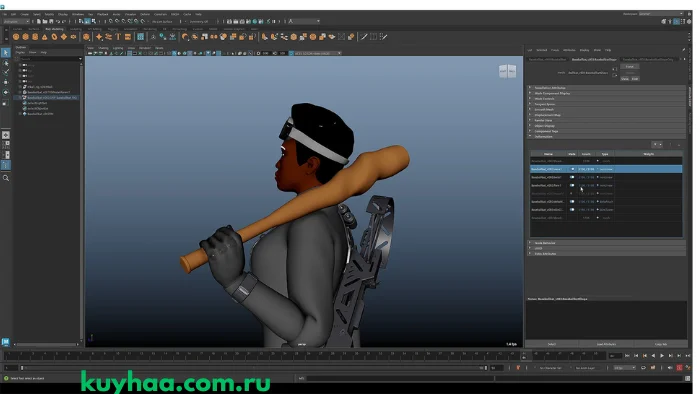Screen dimensions: 700x394
Task: Open the Outliner Display menu
Action: pyautogui.click(x=21, y=52)
